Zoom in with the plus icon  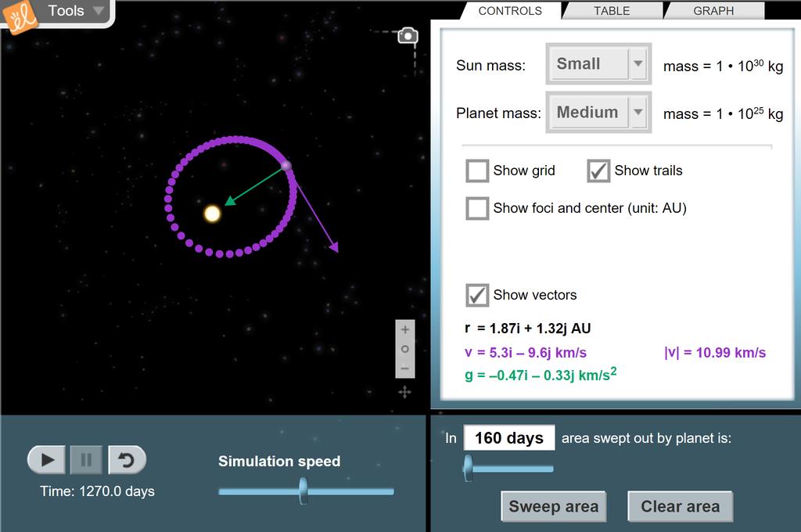(404, 330)
